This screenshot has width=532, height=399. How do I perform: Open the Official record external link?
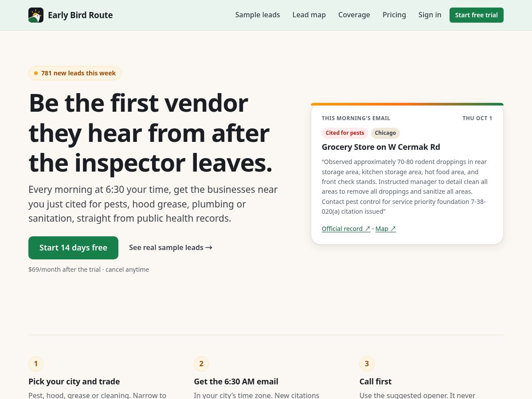click(346, 229)
